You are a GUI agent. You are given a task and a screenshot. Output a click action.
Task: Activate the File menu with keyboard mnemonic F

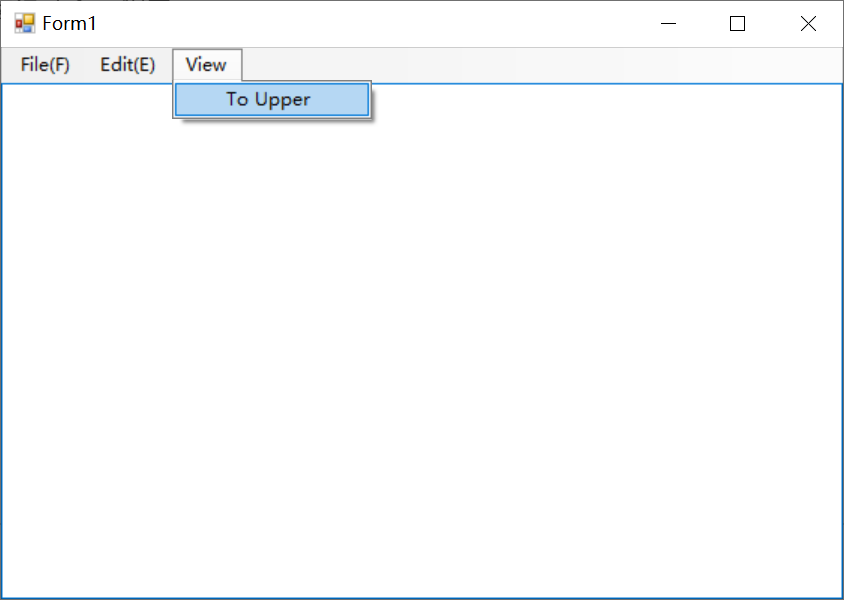[x=44, y=64]
